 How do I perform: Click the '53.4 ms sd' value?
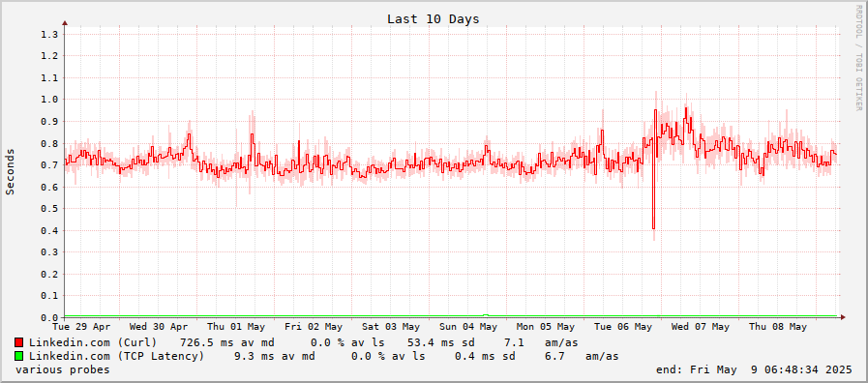(440, 342)
